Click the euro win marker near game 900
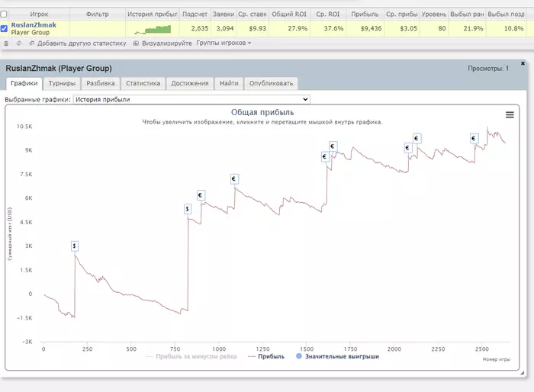This screenshot has height=392, width=534. click(x=201, y=195)
